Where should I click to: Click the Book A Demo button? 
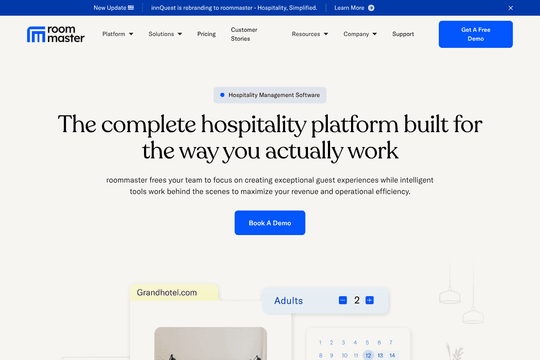270,223
